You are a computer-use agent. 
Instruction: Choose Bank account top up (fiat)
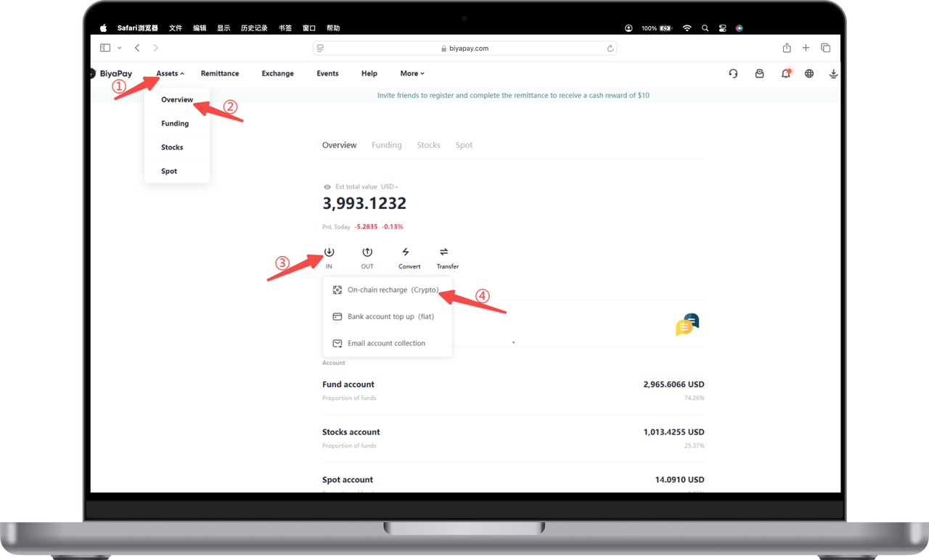click(x=387, y=317)
